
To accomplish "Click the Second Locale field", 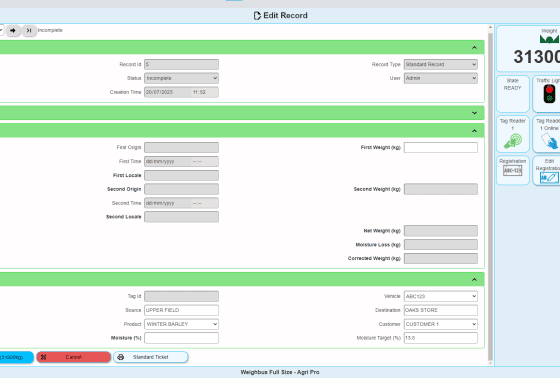I will coord(181,217).
